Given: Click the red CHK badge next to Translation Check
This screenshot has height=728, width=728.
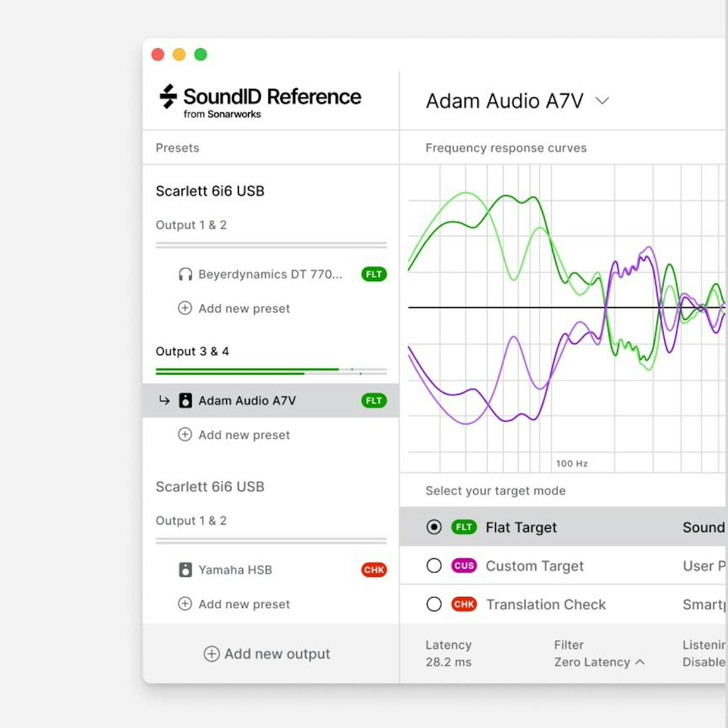Looking at the screenshot, I should click(x=464, y=604).
